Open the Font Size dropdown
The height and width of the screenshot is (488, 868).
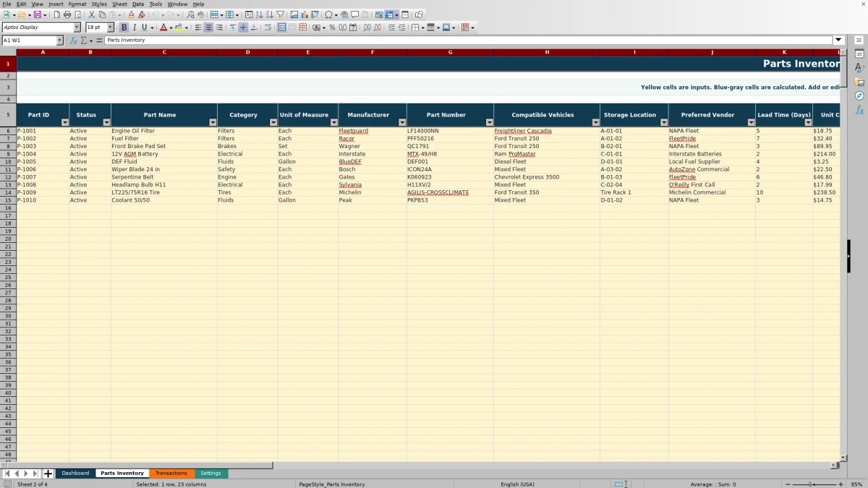pos(110,27)
